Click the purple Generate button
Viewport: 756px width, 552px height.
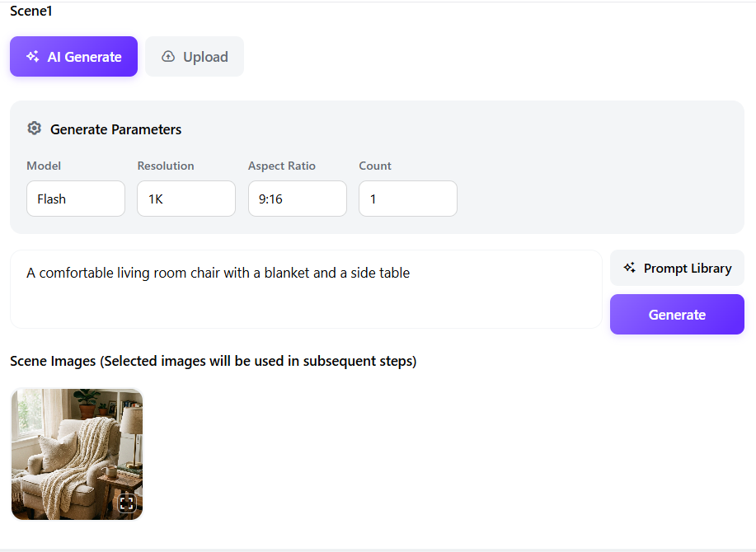pos(677,315)
